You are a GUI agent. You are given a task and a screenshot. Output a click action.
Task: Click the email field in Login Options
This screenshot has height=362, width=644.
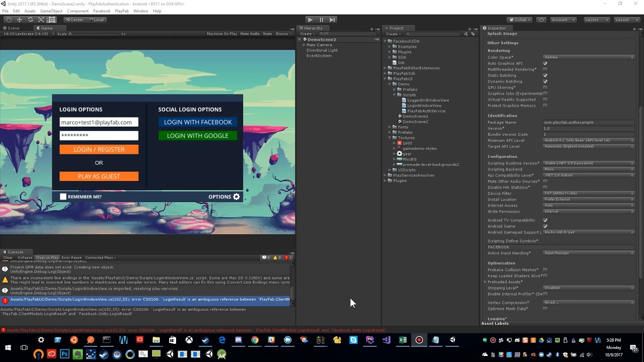tap(99, 122)
